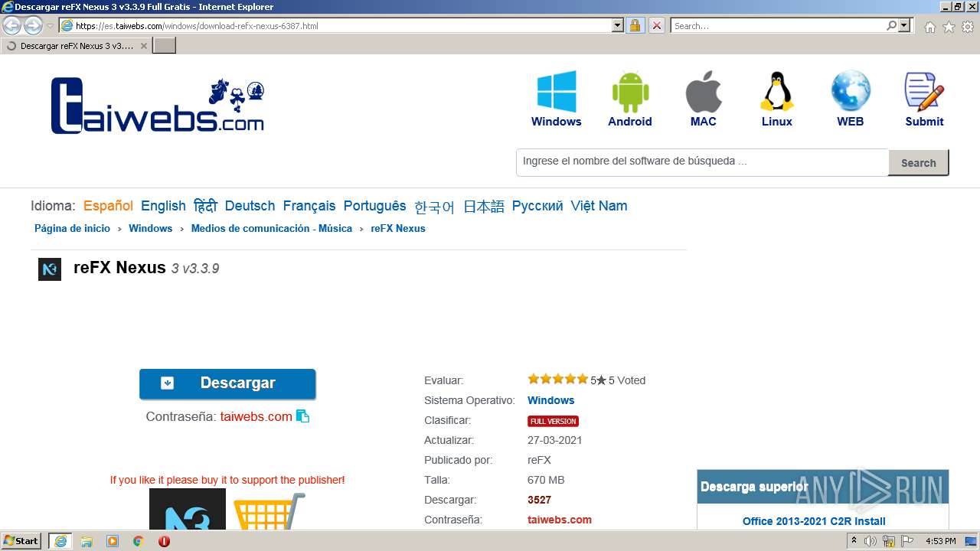
Task: Open the Linux penguin category icon
Action: click(x=777, y=92)
